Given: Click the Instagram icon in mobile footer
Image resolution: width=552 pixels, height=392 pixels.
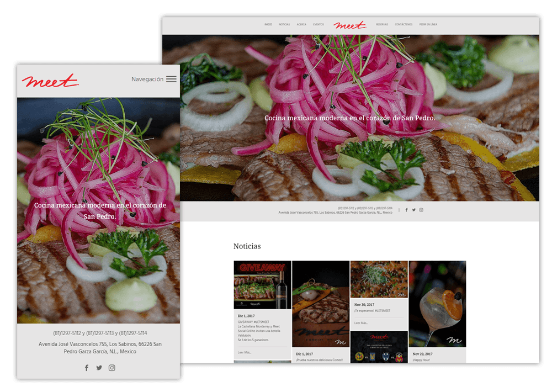Looking at the screenshot, I should pyautogui.click(x=112, y=368).
